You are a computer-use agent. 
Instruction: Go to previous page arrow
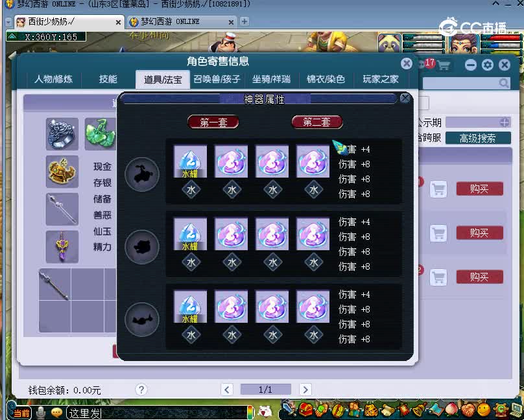[x=227, y=390]
